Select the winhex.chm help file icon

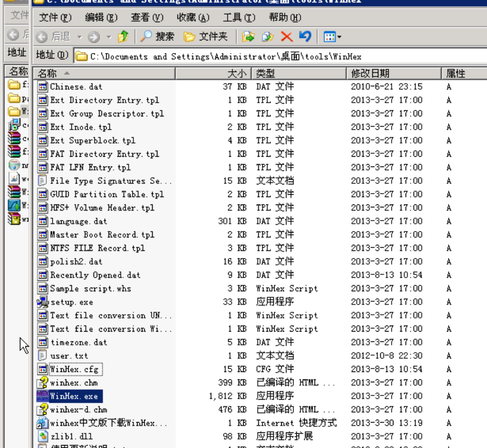[43, 382]
